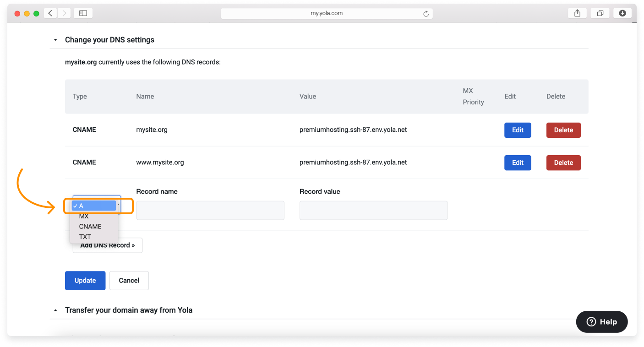Click the back navigation arrow
Screen dimensions: 644x347
(x=50, y=13)
